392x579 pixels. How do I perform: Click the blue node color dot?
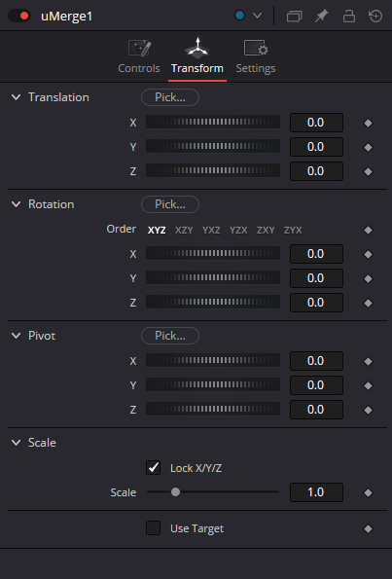239,16
